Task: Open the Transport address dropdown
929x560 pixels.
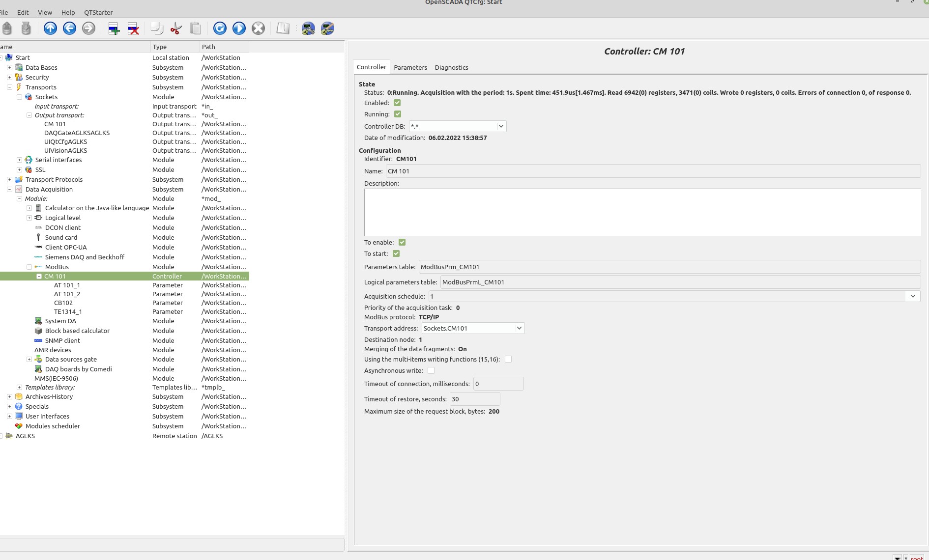Action: [519, 328]
